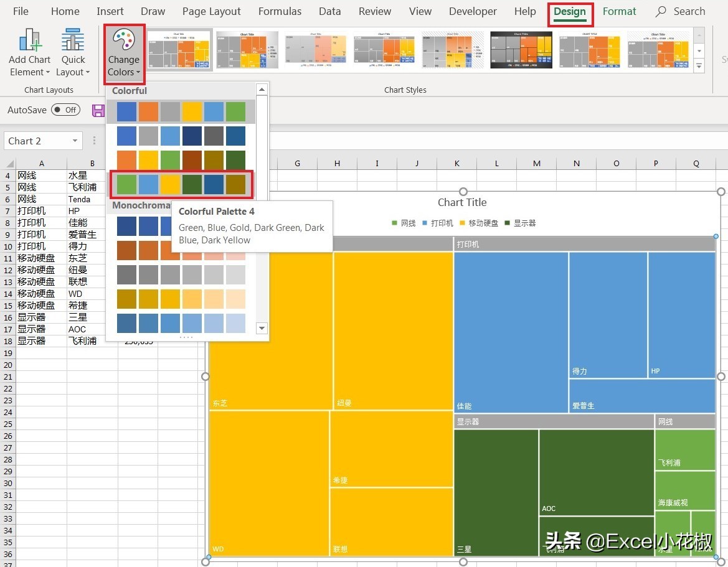Image resolution: width=728 pixels, height=567 pixels.
Task: Click the Search magnifier icon
Action: pos(660,12)
